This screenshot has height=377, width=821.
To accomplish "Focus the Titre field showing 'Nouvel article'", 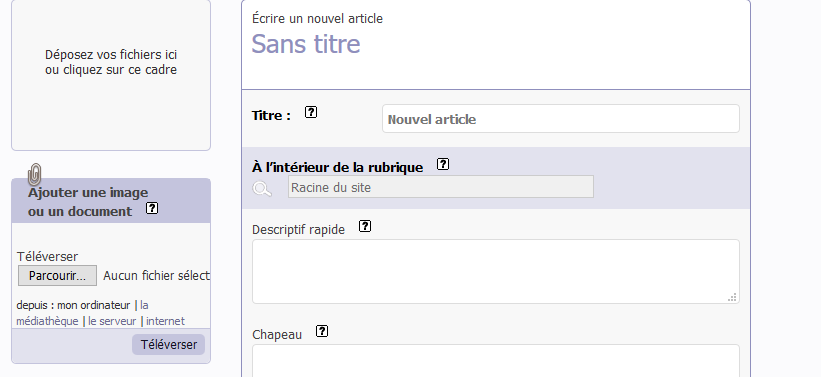I will click(561, 119).
